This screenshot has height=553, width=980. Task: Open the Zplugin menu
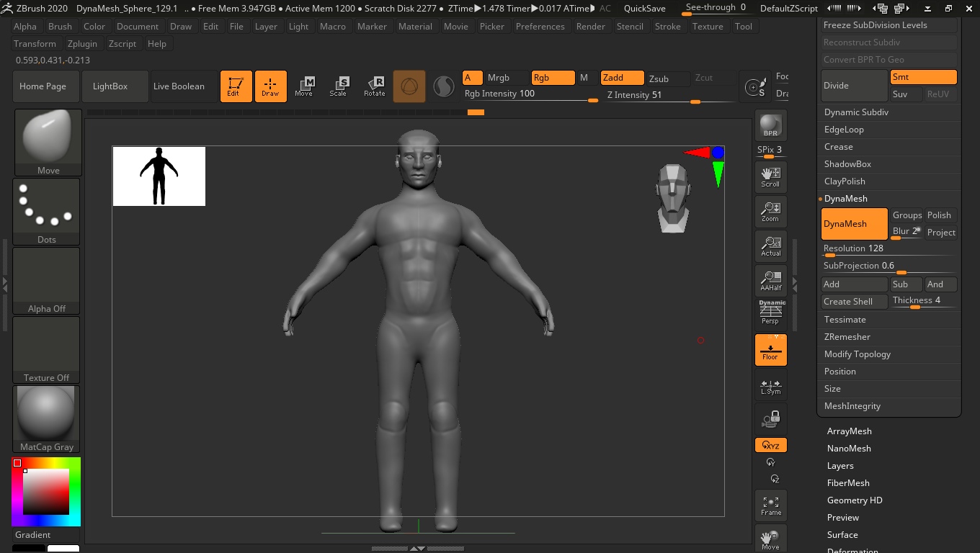coord(82,43)
